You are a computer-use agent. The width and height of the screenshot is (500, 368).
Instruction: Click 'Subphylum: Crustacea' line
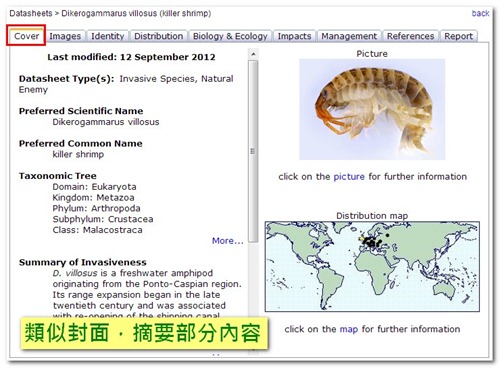click(x=103, y=219)
